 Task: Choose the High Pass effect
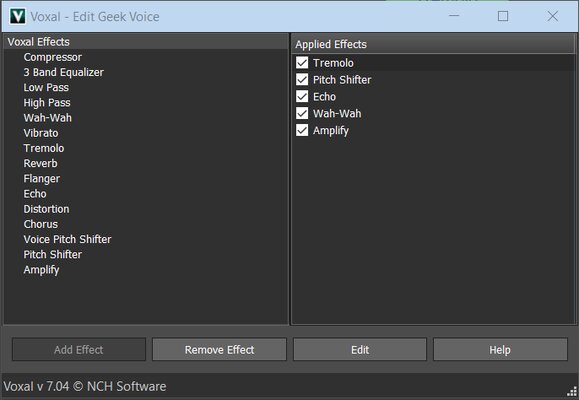coord(47,103)
